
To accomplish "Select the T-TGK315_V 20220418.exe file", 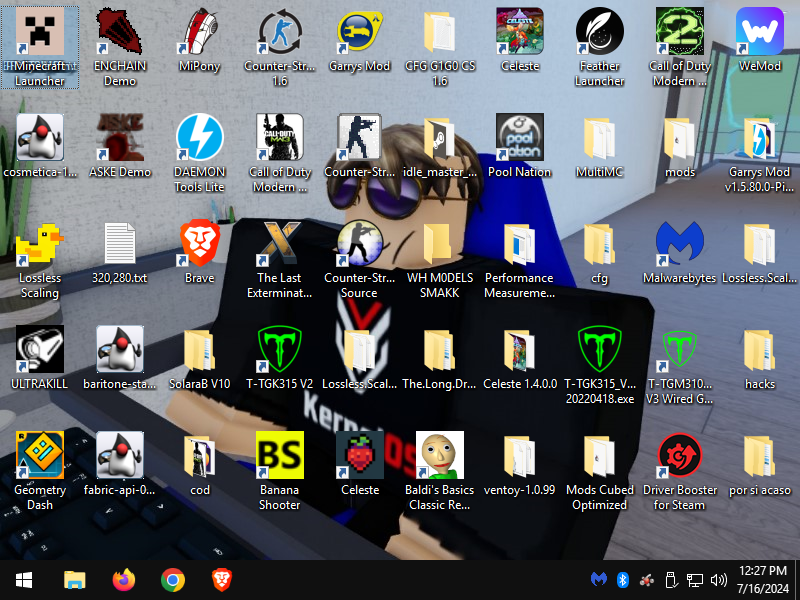I will [599, 365].
